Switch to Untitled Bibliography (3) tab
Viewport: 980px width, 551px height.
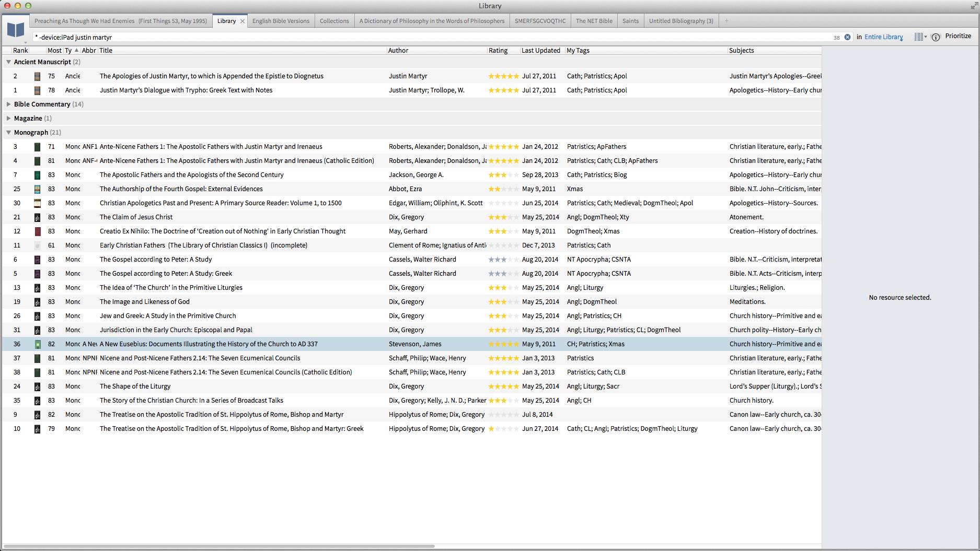[681, 21]
